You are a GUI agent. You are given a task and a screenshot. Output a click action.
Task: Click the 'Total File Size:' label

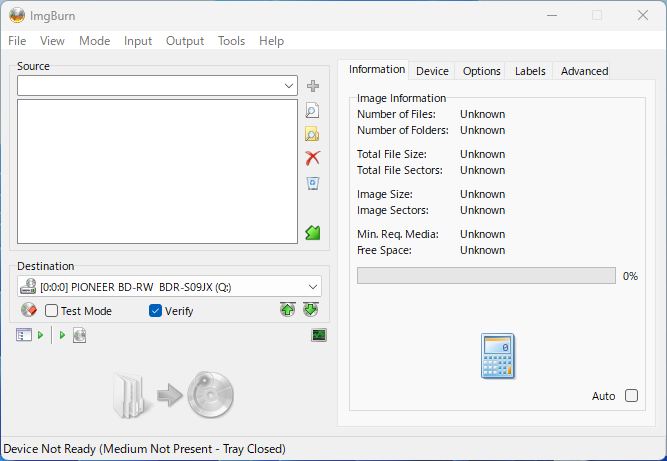[x=391, y=154]
